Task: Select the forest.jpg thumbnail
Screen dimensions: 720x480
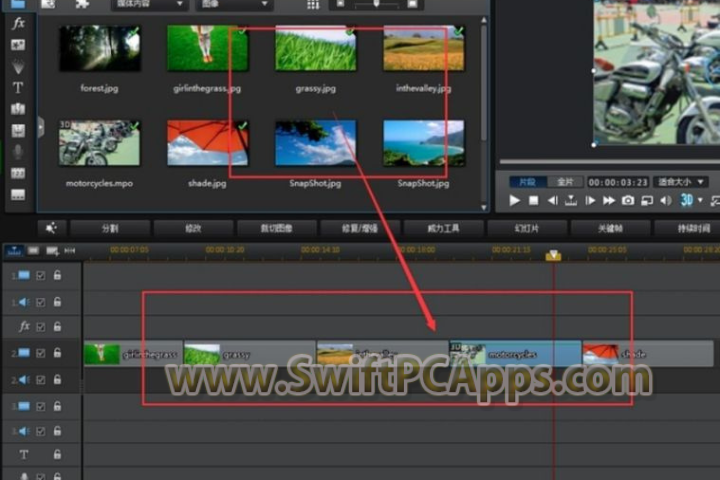Action: [100, 48]
